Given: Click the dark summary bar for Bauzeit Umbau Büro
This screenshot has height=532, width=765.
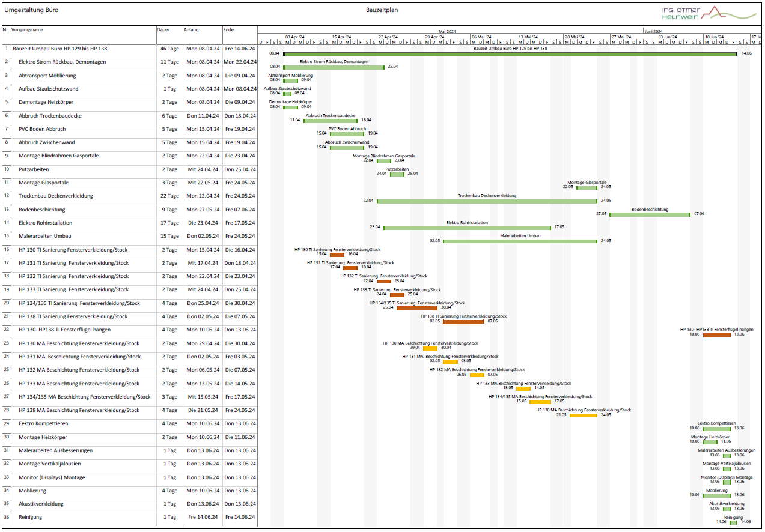Looking at the screenshot, I should (x=510, y=53).
